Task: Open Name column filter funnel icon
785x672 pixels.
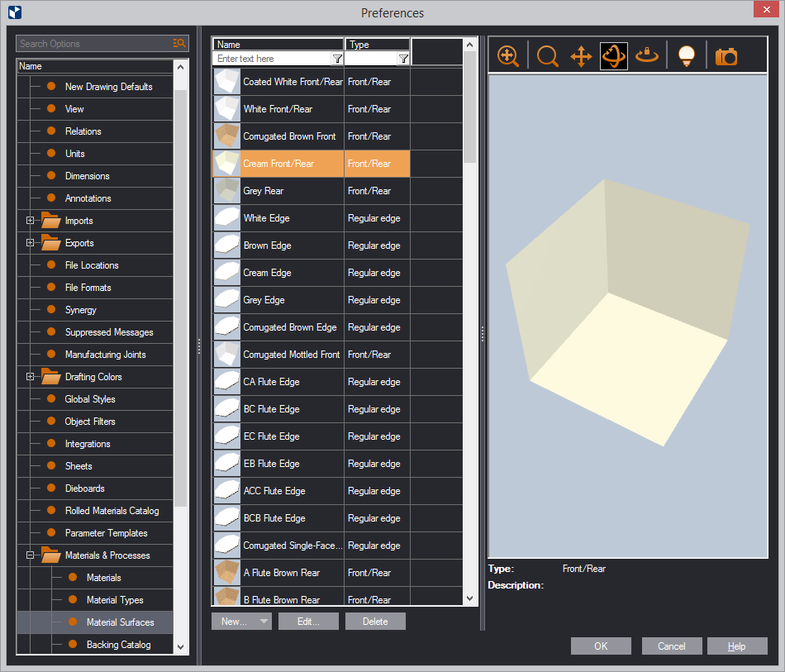Action: (x=337, y=59)
